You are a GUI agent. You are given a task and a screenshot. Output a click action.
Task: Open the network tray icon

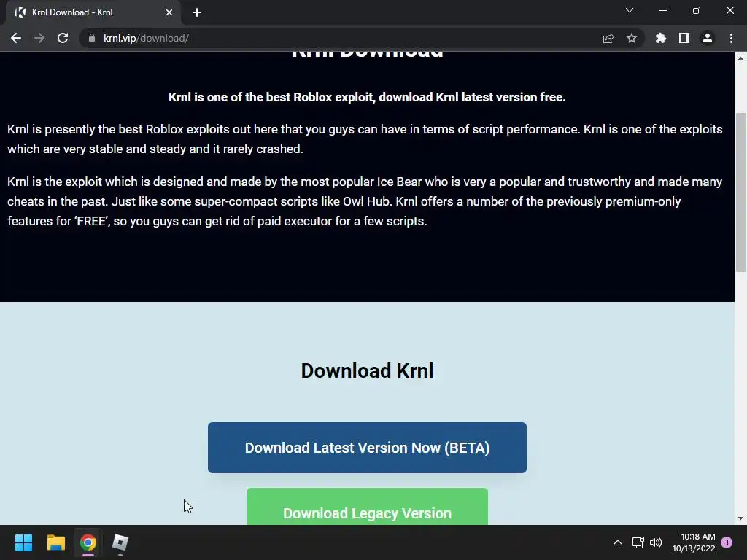[638, 542]
